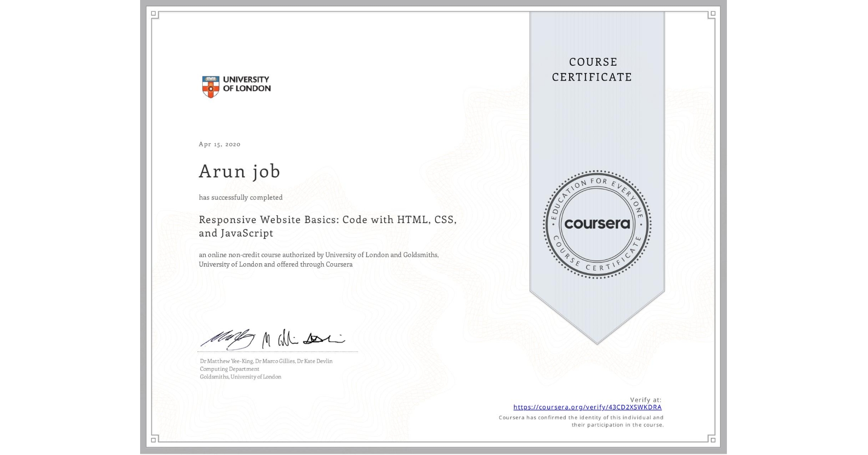
Task: Select the recipient name Arun job
Action: coord(239,172)
